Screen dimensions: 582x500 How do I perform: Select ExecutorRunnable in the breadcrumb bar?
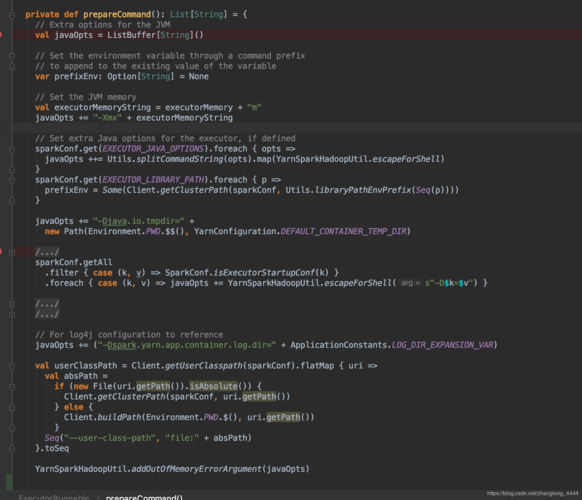click(54, 497)
